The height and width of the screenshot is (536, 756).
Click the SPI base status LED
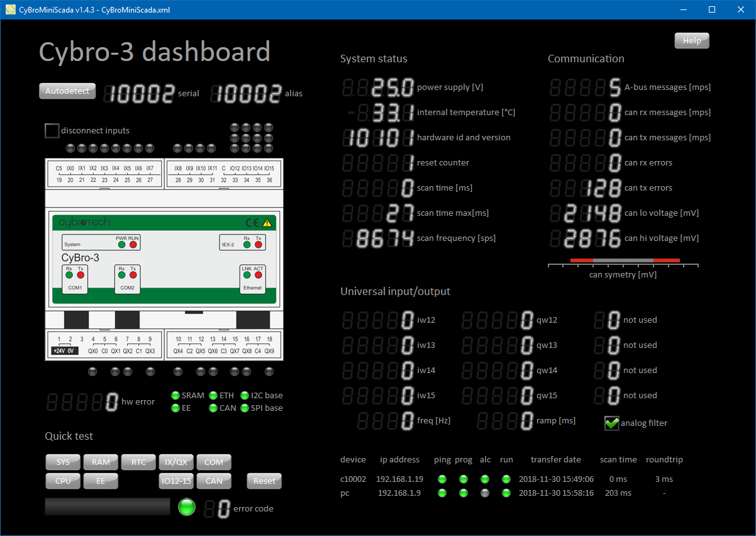pyautogui.click(x=245, y=408)
